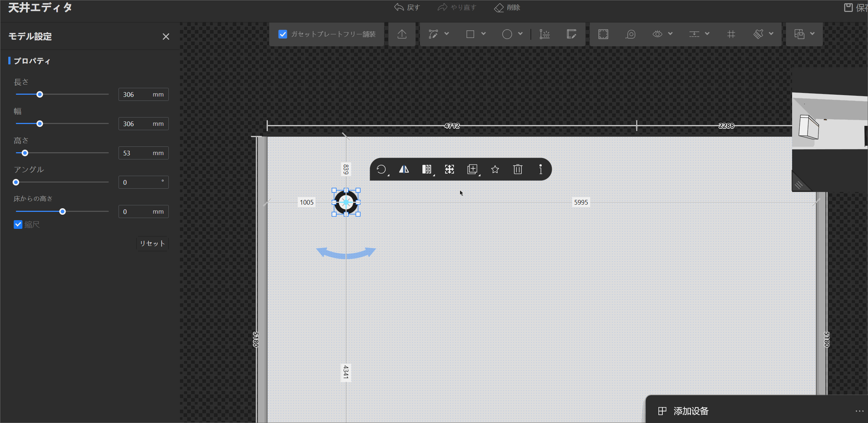Click the 幅 slider handle
This screenshot has width=868, height=423.
coord(40,124)
